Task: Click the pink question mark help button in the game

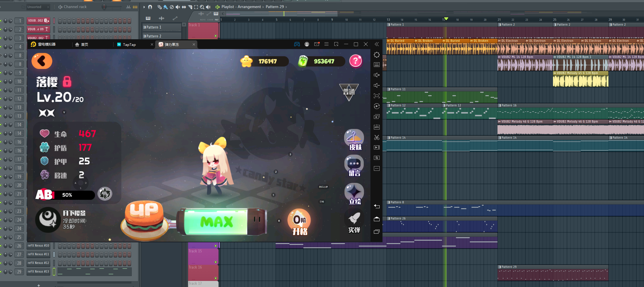Action: (x=356, y=61)
